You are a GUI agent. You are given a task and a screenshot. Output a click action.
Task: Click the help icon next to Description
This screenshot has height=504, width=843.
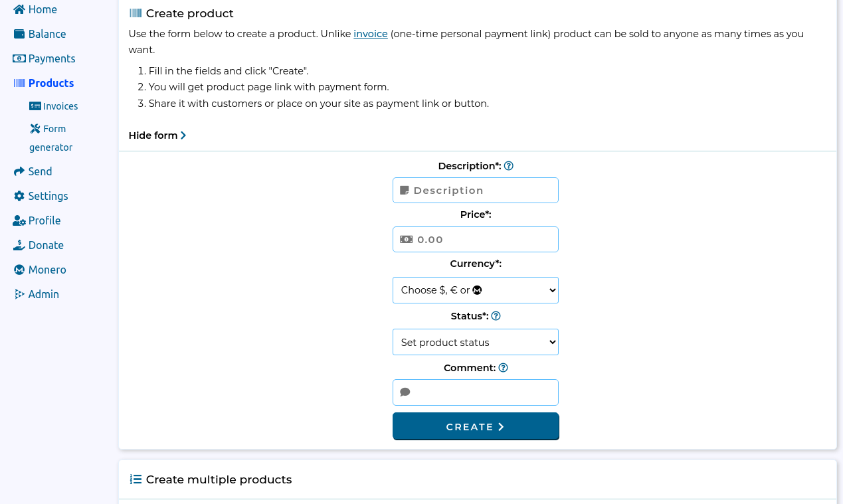(x=509, y=166)
